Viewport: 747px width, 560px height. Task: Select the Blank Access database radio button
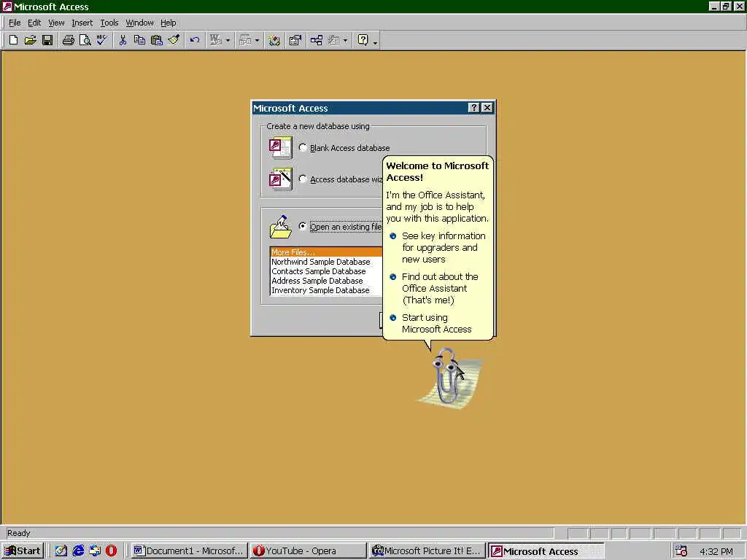(303, 147)
